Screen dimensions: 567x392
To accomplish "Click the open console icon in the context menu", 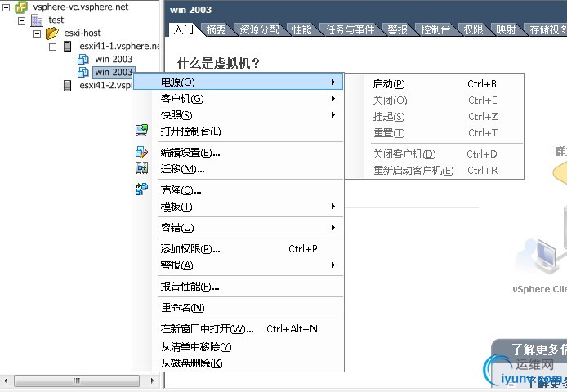I will coord(142,130).
